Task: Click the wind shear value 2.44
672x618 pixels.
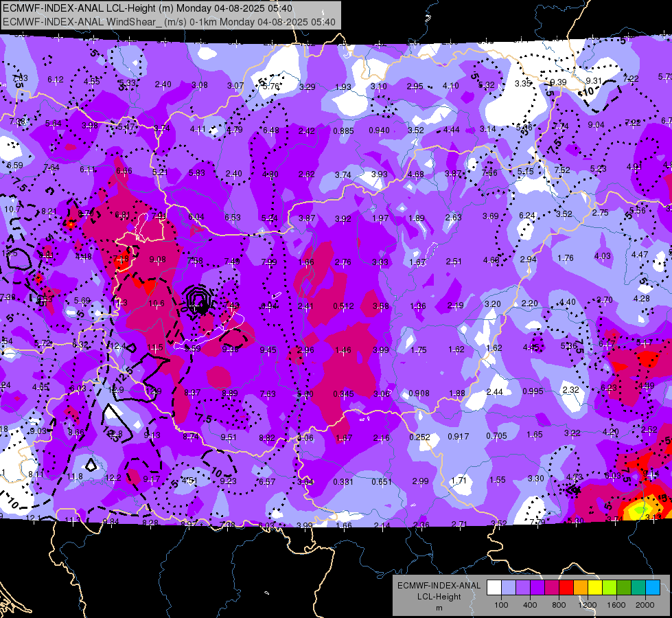Action: click(495, 391)
